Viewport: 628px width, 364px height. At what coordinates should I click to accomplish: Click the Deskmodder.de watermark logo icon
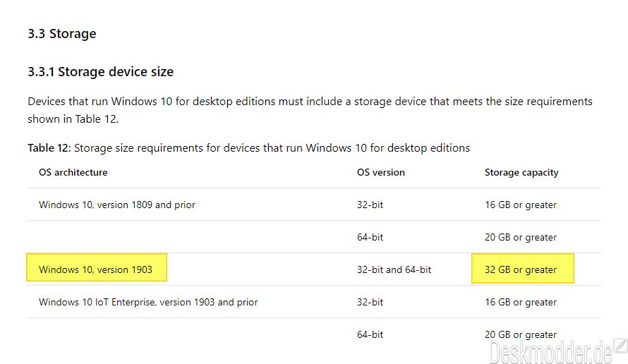click(620, 346)
